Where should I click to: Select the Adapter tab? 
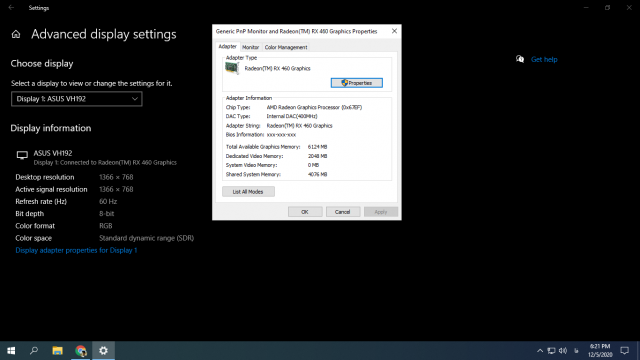click(227, 47)
